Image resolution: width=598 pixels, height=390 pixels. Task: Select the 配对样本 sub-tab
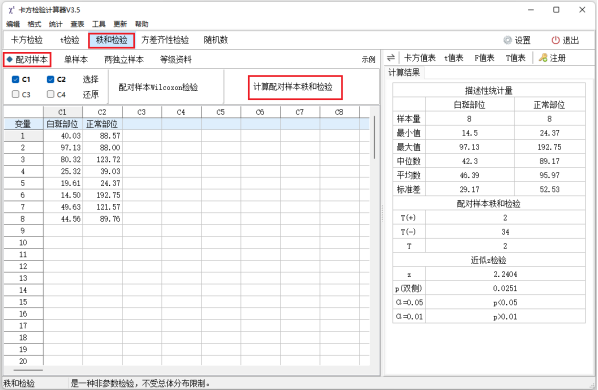27,59
